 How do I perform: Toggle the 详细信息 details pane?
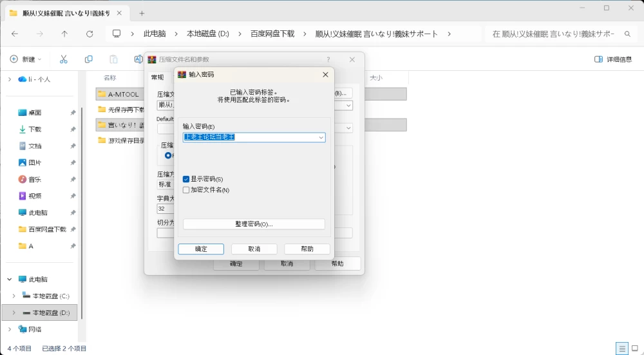pos(613,59)
